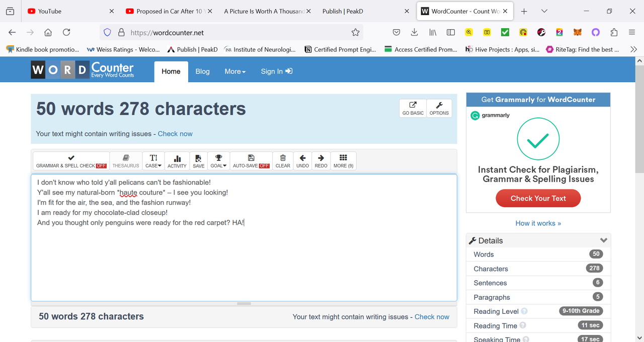Click Sign In in navbar
This screenshot has width=644, height=342.
click(277, 71)
